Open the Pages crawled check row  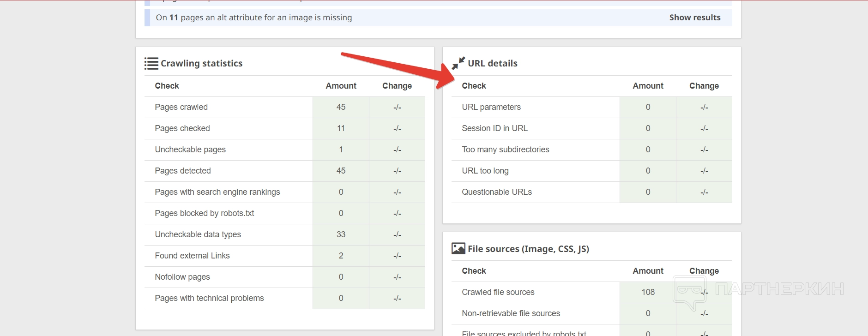tap(181, 107)
